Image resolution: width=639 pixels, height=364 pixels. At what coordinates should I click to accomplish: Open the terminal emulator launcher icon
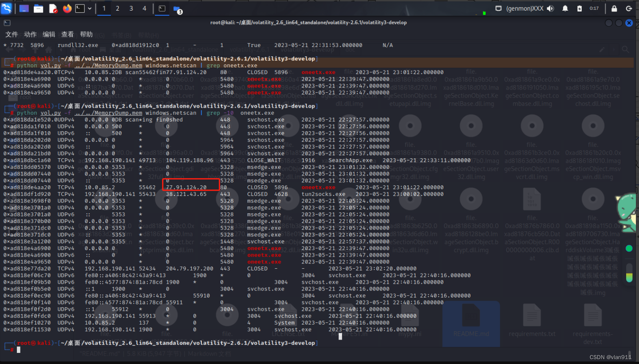[x=80, y=8]
